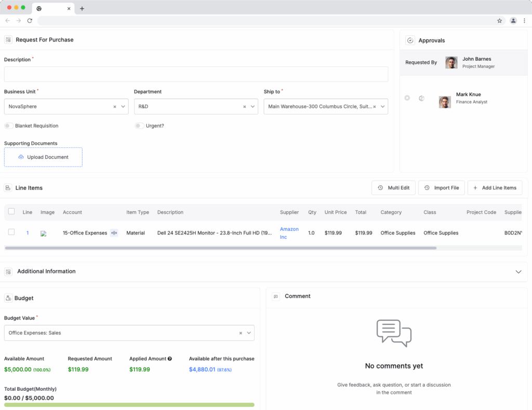532x410 pixels.
Task: Check the checkbox for line 1
Action: [x=11, y=232]
